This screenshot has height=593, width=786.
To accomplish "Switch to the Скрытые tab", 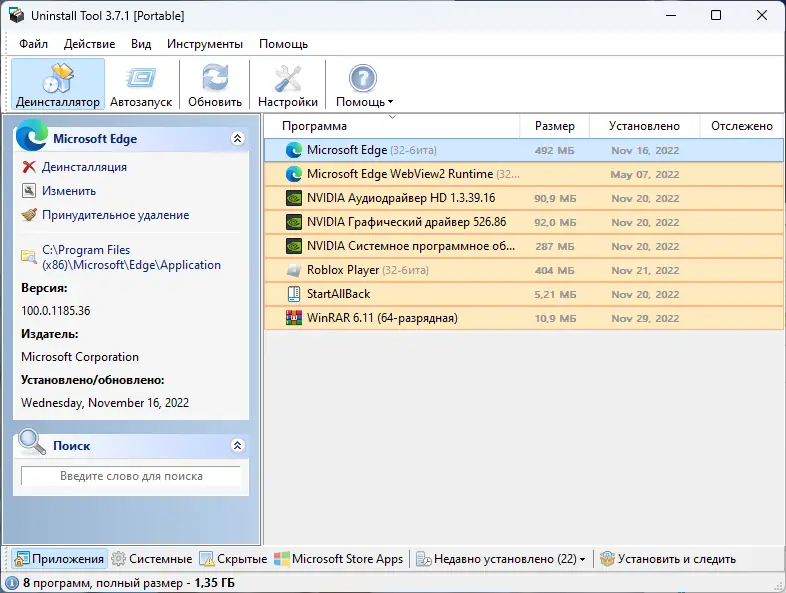I will (x=233, y=559).
